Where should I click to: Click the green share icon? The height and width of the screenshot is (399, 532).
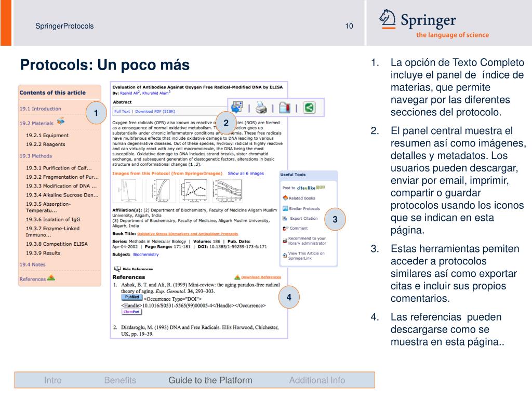(309, 108)
